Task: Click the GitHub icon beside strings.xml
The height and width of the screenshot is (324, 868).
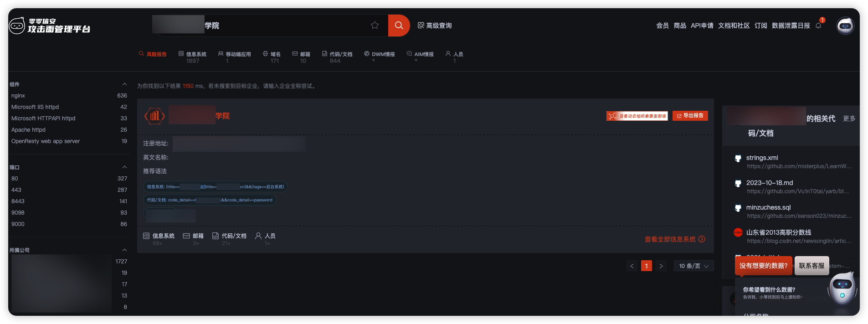Action: 738,158
